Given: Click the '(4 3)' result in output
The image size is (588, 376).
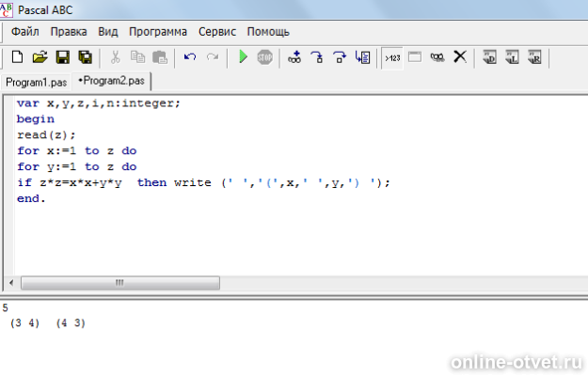Looking at the screenshot, I should tap(71, 322).
